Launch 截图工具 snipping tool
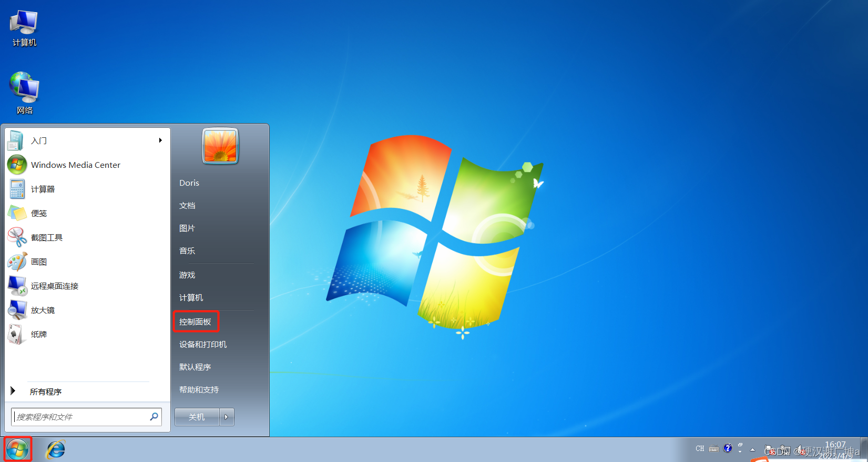This screenshot has width=868, height=462. tap(87, 237)
